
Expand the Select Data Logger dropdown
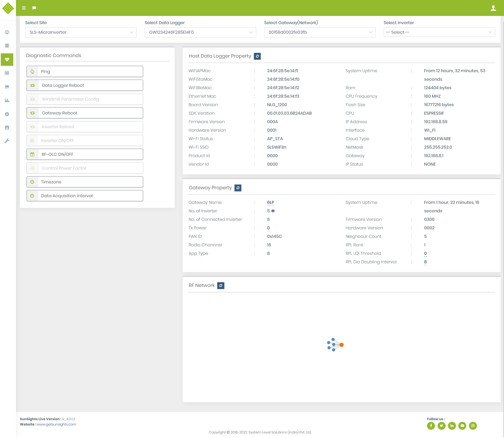coord(200,32)
